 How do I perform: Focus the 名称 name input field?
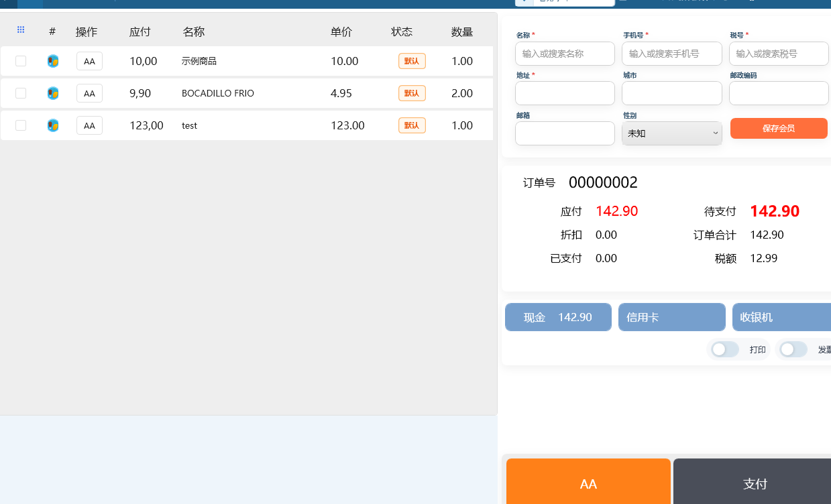(565, 54)
